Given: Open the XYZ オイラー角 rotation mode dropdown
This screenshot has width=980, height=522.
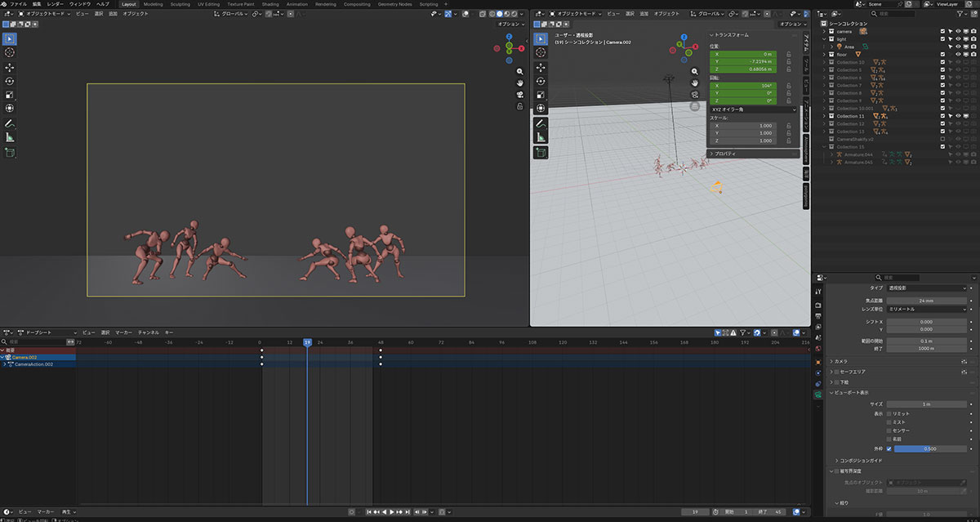Looking at the screenshot, I should pyautogui.click(x=752, y=109).
